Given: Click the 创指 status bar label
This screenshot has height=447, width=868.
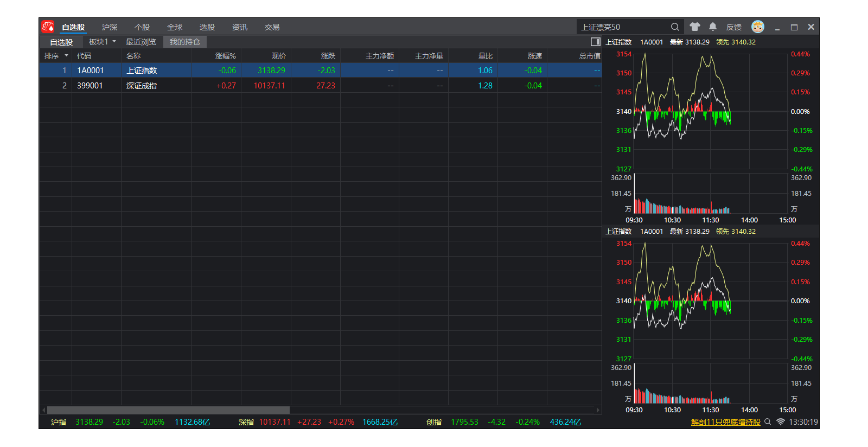Looking at the screenshot, I should [x=434, y=422].
